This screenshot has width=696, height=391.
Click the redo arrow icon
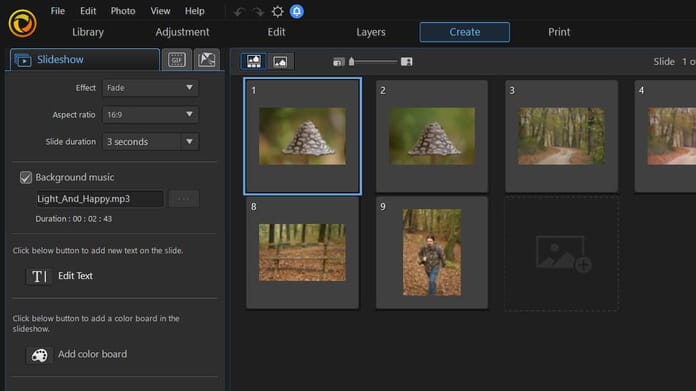(x=258, y=12)
